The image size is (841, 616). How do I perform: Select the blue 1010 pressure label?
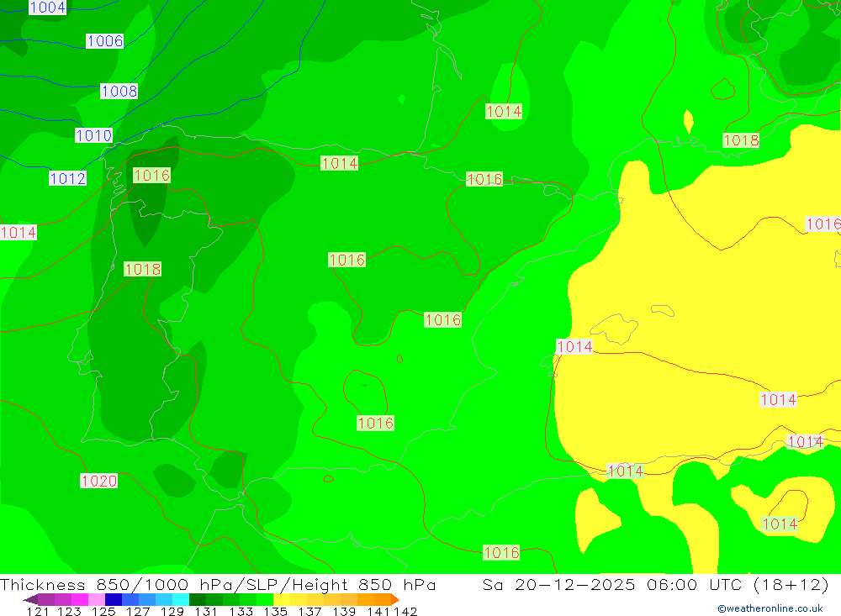94,135
